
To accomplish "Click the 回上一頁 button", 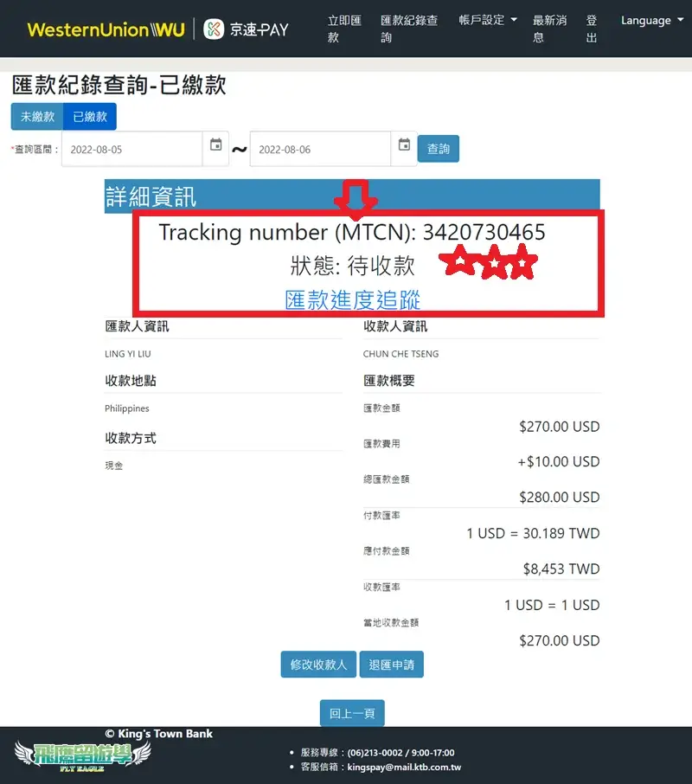I will (351, 714).
